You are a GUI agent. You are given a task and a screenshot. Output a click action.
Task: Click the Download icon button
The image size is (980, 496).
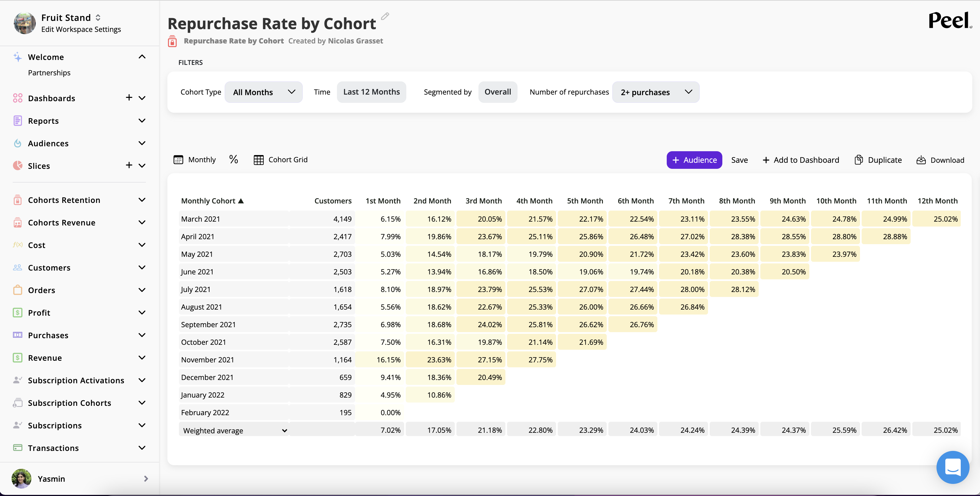(921, 160)
